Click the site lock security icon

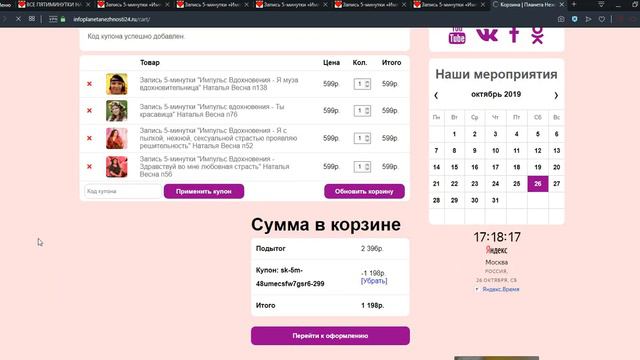click(63, 19)
